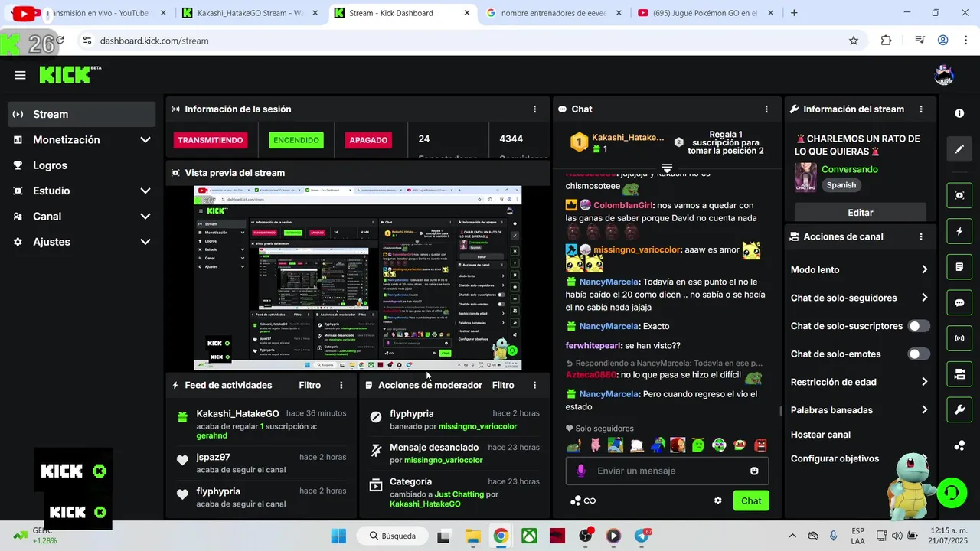
Task: Click missingno_variocolor link under flyphypria ban
Action: [x=478, y=426]
